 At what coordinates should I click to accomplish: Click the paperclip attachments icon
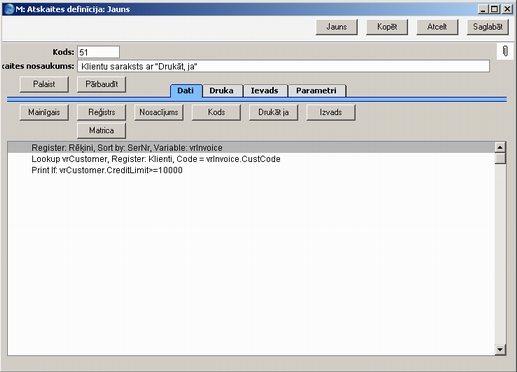505,51
